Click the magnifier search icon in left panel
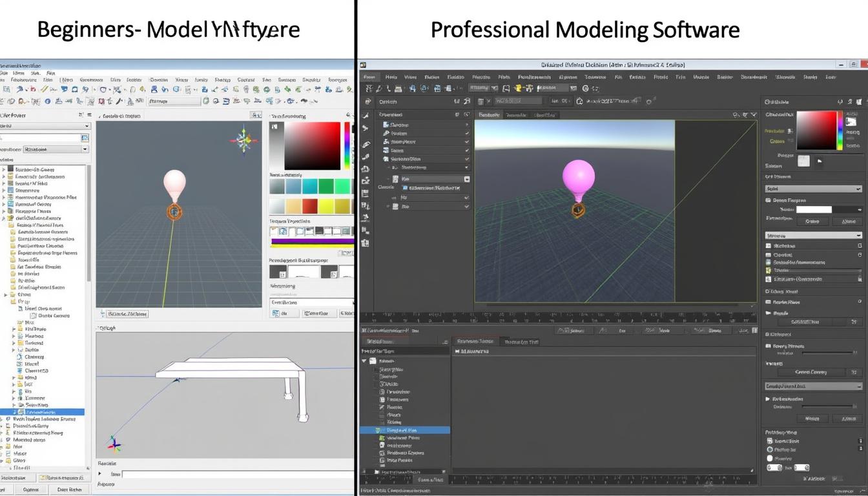Screen dimensions: 868x496 pos(85,138)
